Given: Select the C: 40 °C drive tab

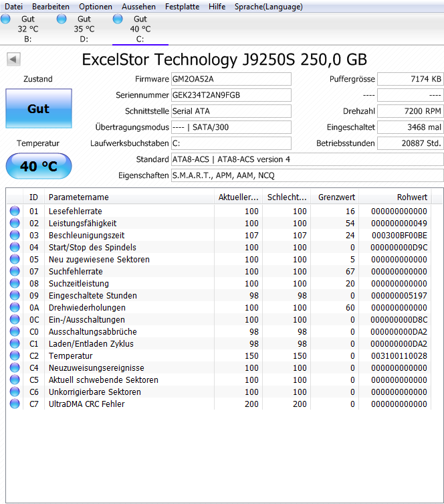Looking at the screenshot, I should tap(140, 29).
